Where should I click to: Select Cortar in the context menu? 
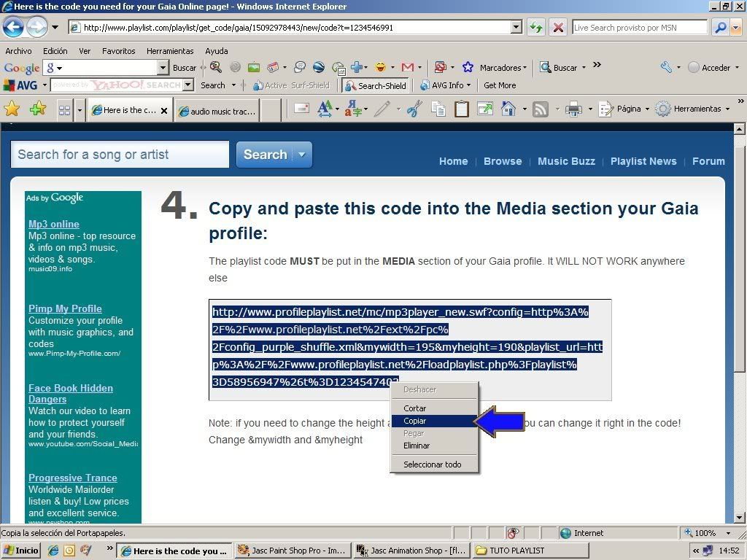pos(433,408)
